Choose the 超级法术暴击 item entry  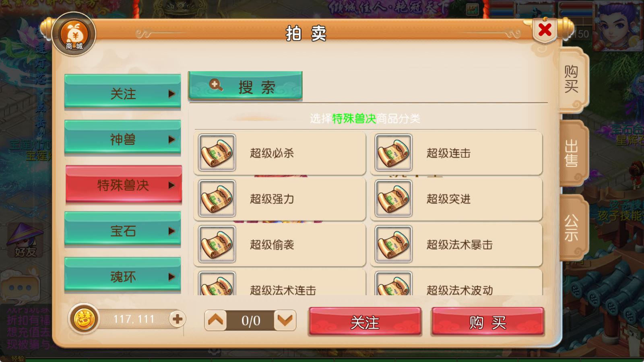[x=456, y=245]
